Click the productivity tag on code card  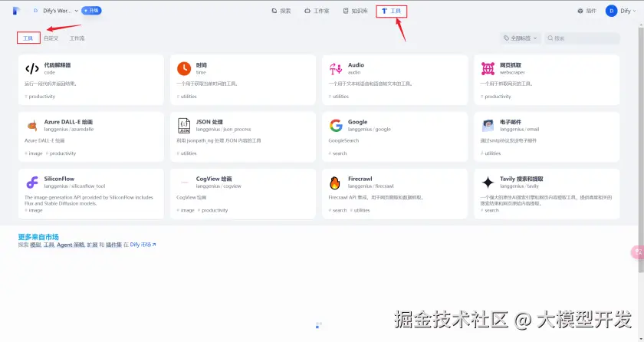point(40,97)
